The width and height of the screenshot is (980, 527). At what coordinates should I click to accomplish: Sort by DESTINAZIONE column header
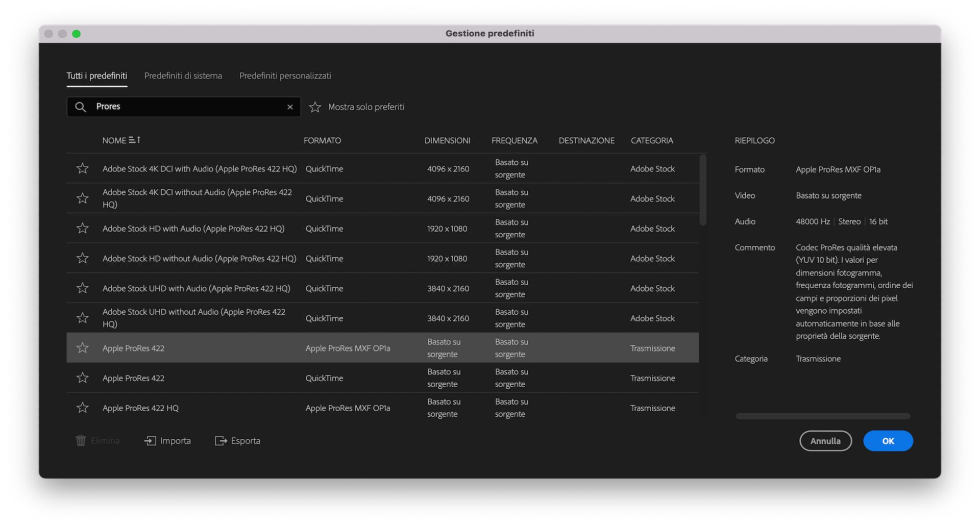(586, 140)
